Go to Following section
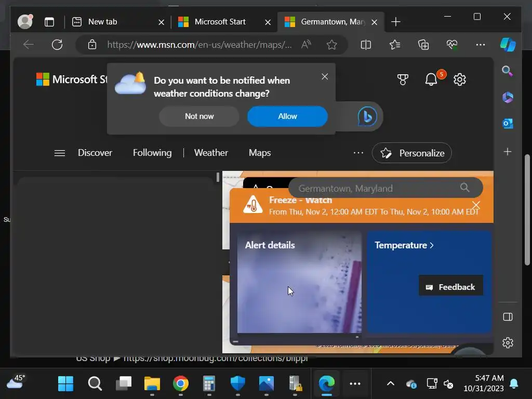Viewport: 532px width, 399px height. point(152,153)
